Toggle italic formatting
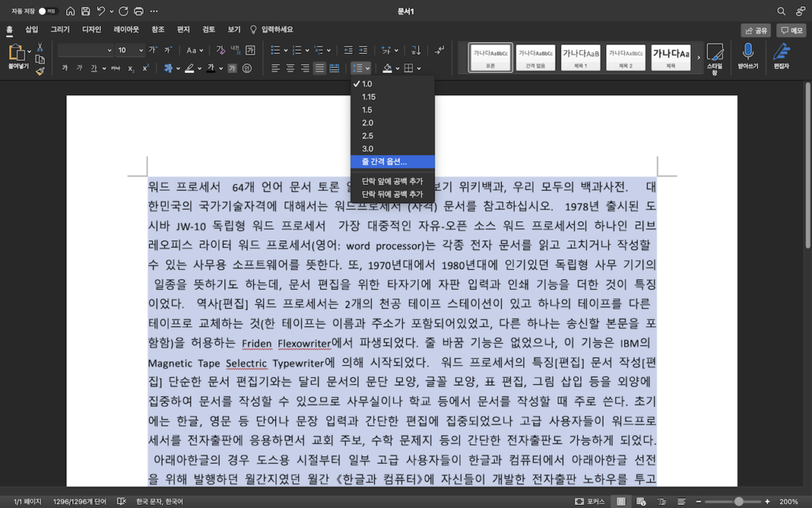 tap(79, 68)
